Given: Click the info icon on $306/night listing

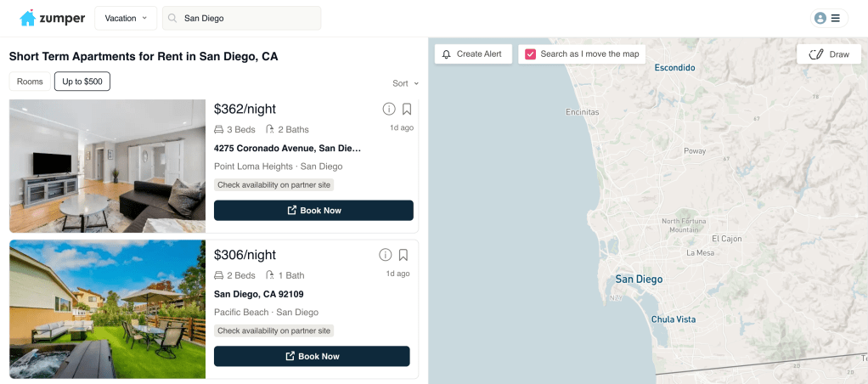Looking at the screenshot, I should point(385,255).
